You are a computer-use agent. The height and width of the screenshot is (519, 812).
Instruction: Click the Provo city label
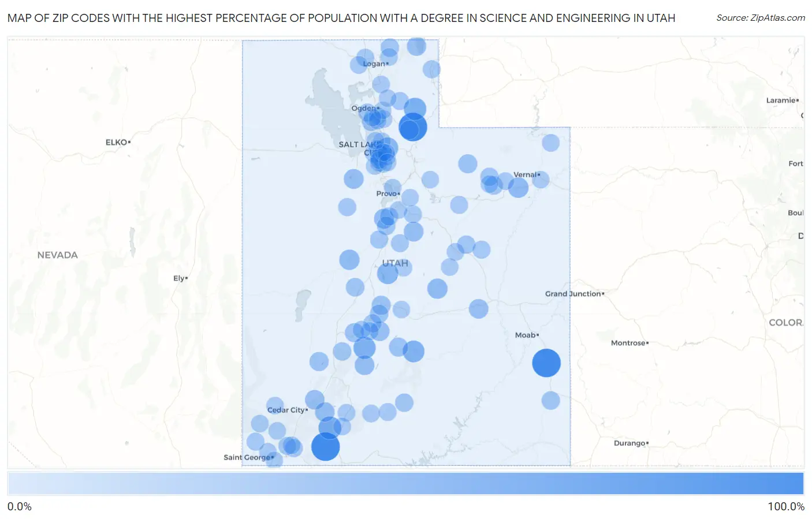(x=386, y=193)
